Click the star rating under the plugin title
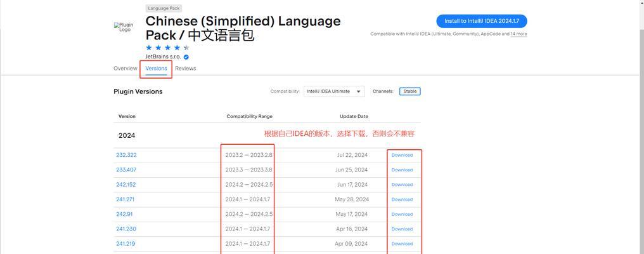Screen dimensions: 644x254 click(x=167, y=48)
